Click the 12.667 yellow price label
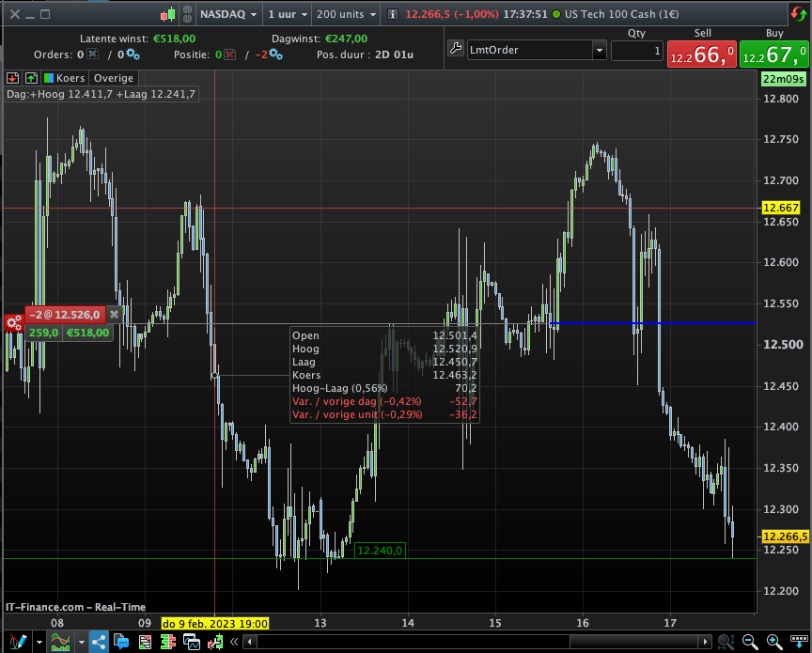 (781, 208)
